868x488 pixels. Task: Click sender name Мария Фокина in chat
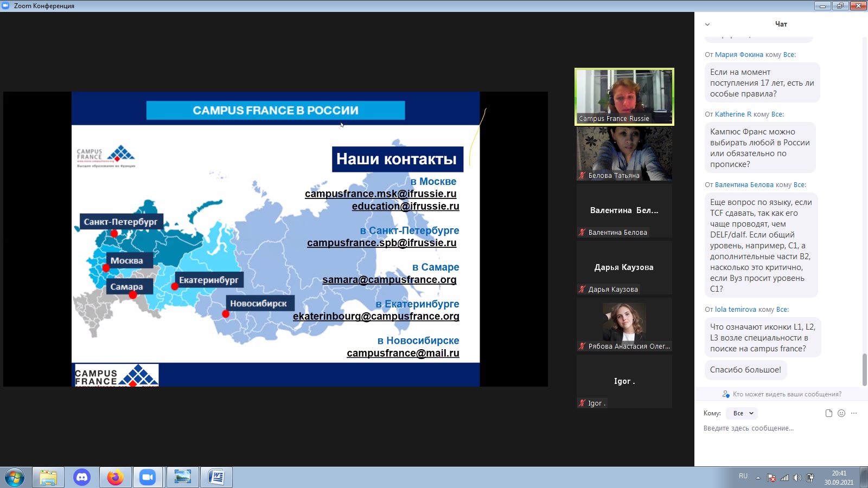point(739,55)
